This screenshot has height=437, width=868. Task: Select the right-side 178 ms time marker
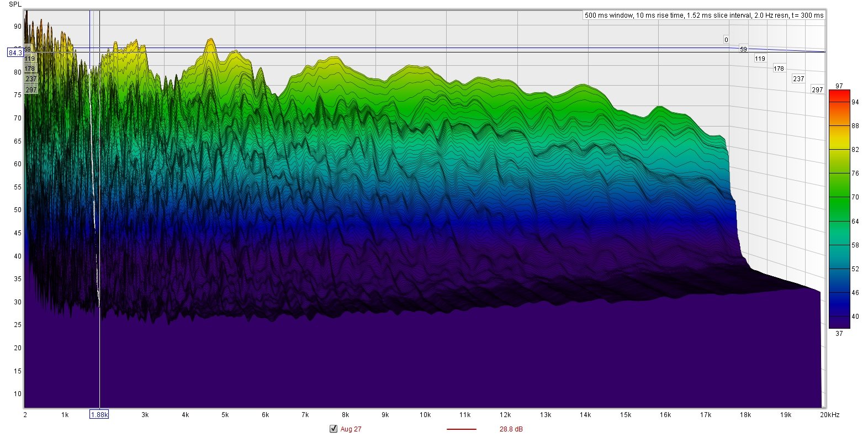[779, 69]
